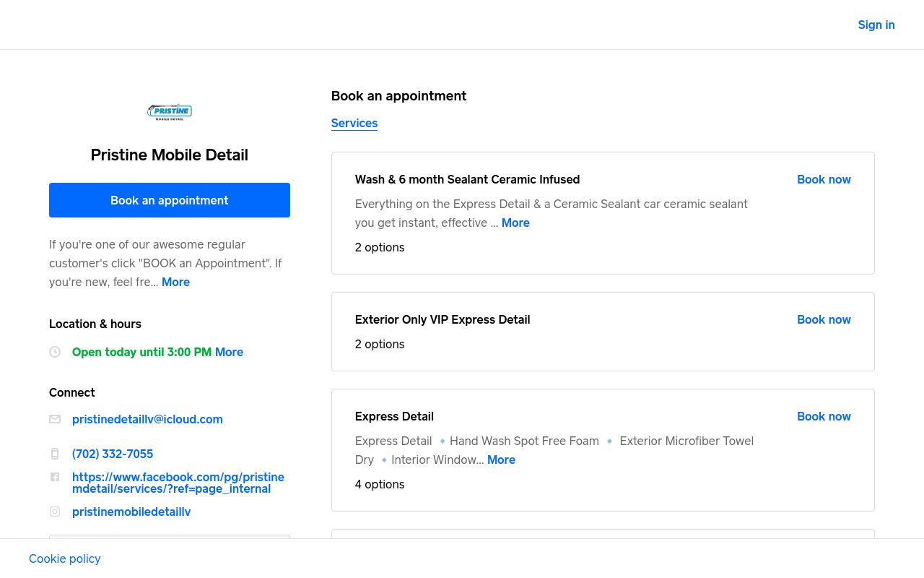Sign in to the account
This screenshot has width=924, height=578.
(x=876, y=25)
